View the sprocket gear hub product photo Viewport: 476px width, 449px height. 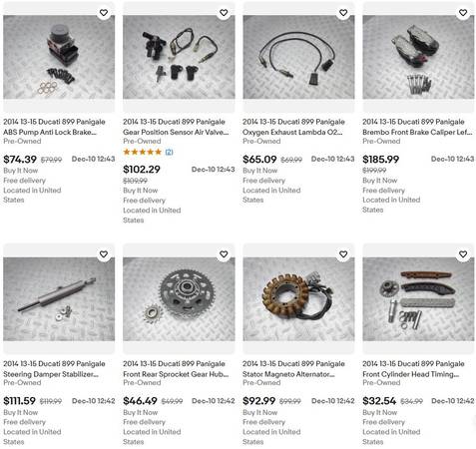point(179,298)
